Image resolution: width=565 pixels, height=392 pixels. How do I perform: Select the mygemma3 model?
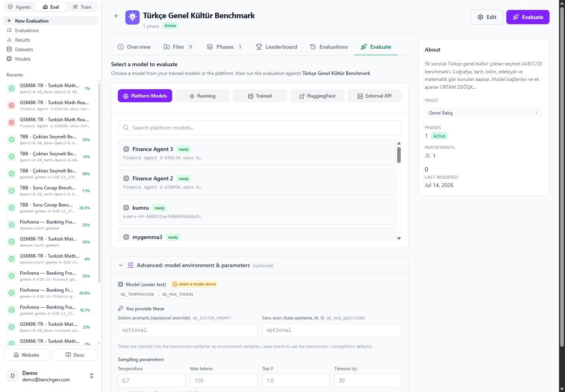(x=257, y=235)
